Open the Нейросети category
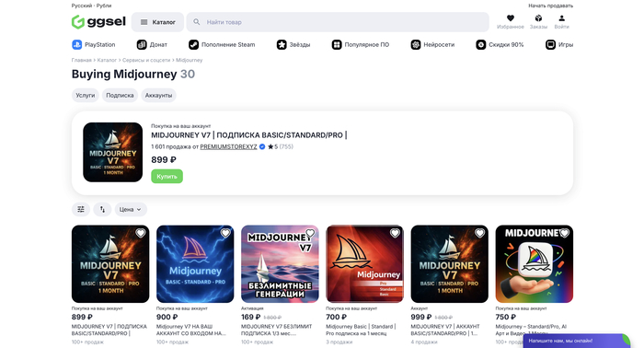The image size is (644, 348). (432, 45)
